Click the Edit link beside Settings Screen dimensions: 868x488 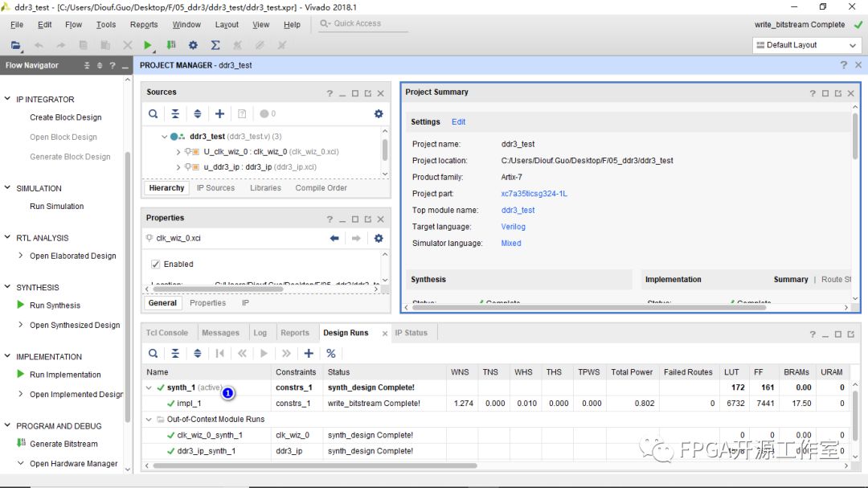coord(458,122)
